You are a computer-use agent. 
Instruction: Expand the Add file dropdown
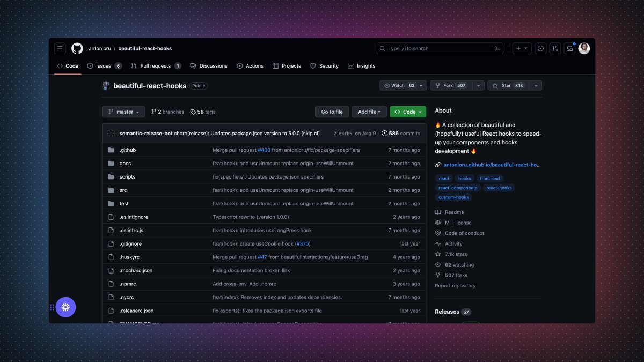[x=369, y=112]
